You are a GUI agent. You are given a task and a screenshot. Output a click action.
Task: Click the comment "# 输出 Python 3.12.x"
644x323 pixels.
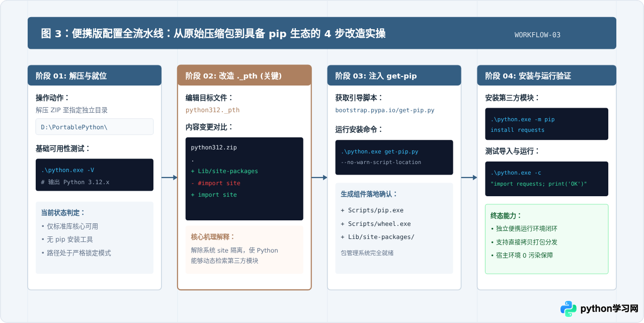coord(75,182)
